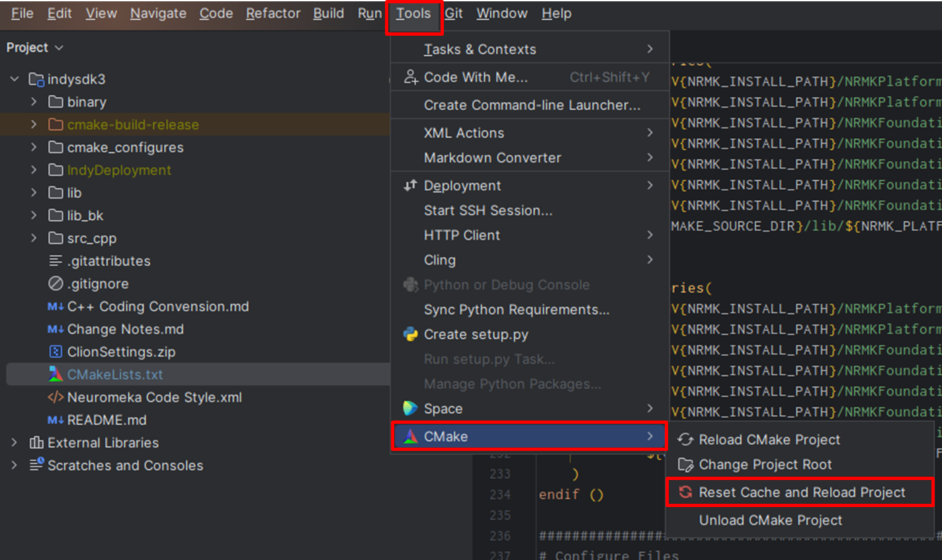Click Neuromeka Code Style.xml file icon

point(56,397)
